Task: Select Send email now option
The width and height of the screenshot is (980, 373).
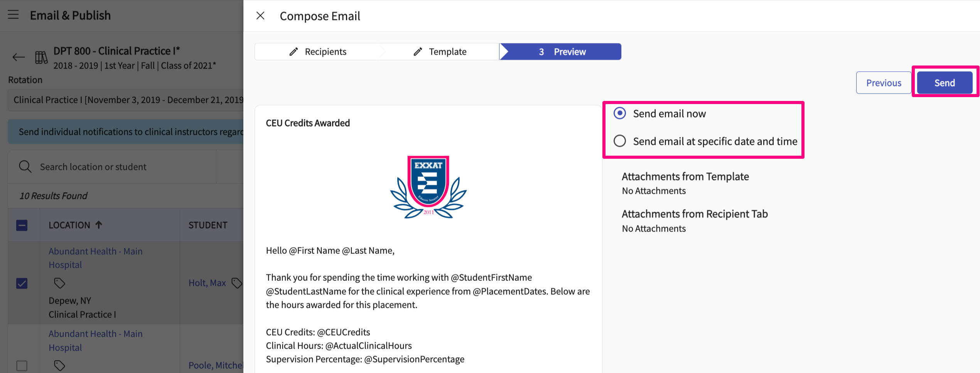Action: pos(620,113)
